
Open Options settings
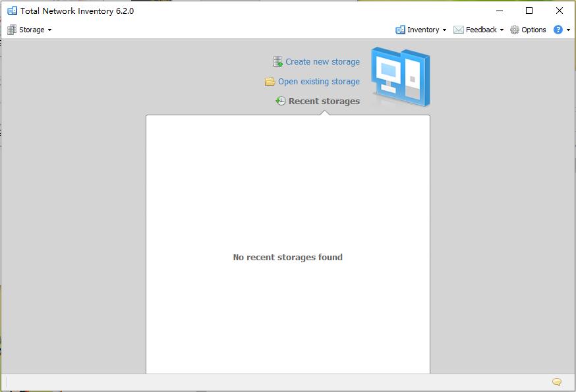(529, 30)
